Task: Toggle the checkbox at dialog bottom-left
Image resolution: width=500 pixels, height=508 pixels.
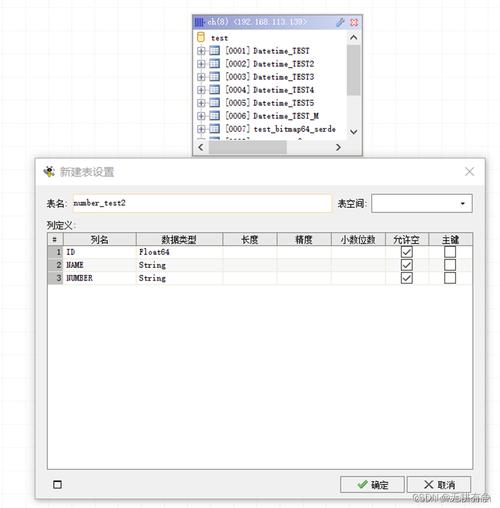Action: coord(57,484)
